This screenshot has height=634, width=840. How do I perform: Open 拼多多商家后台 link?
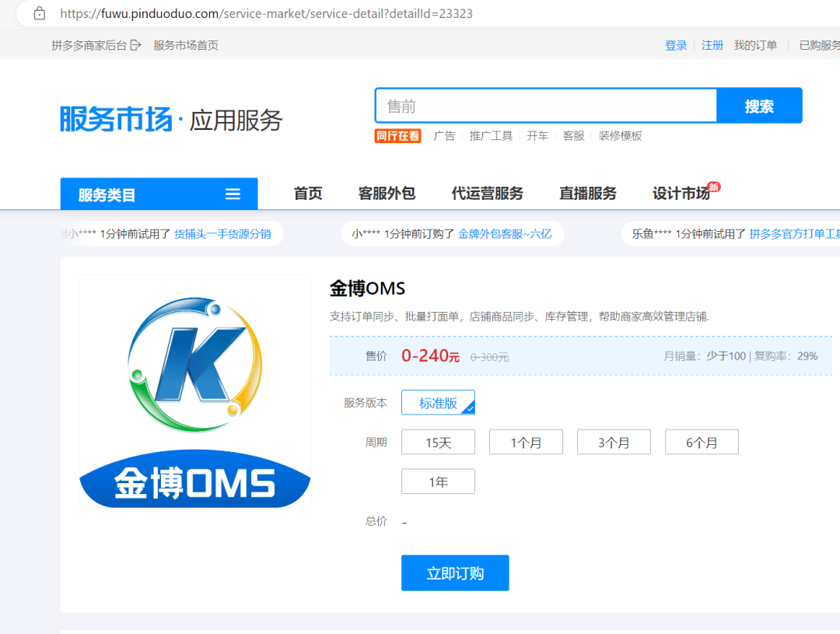tap(89, 46)
